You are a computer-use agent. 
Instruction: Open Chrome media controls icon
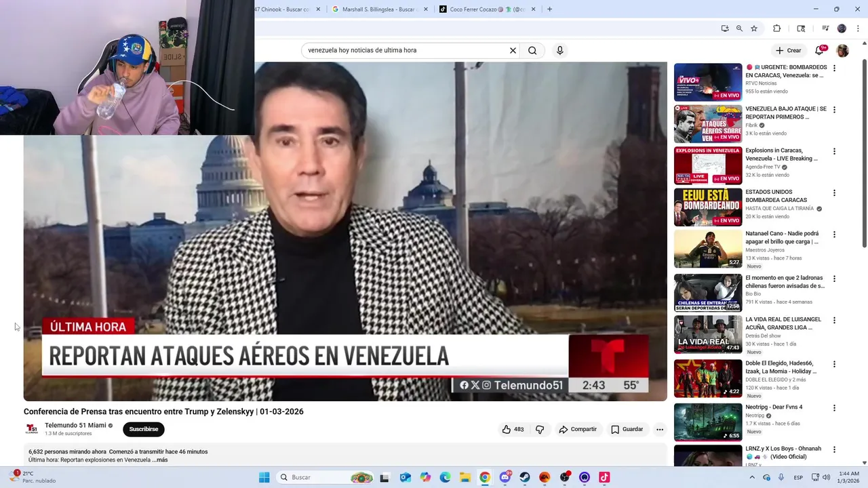(x=825, y=28)
